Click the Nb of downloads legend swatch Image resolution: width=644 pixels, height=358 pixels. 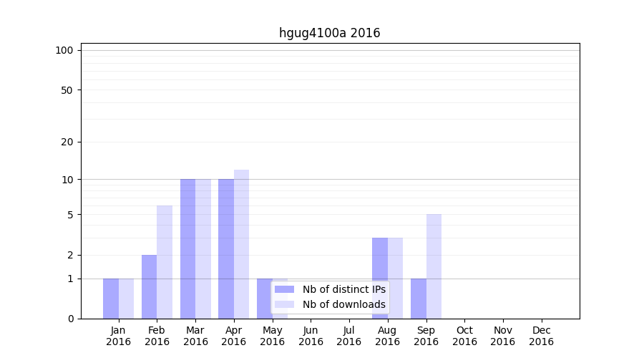tap(284, 304)
